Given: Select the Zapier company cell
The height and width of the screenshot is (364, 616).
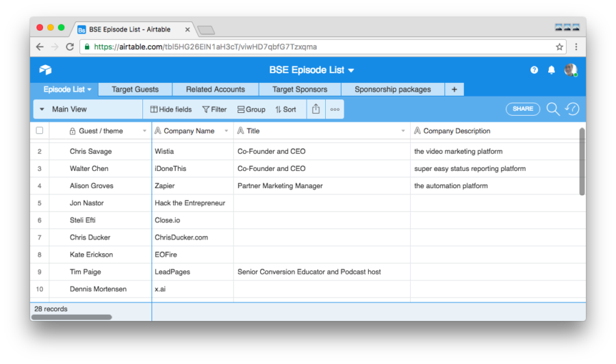Looking at the screenshot, I should pos(193,185).
